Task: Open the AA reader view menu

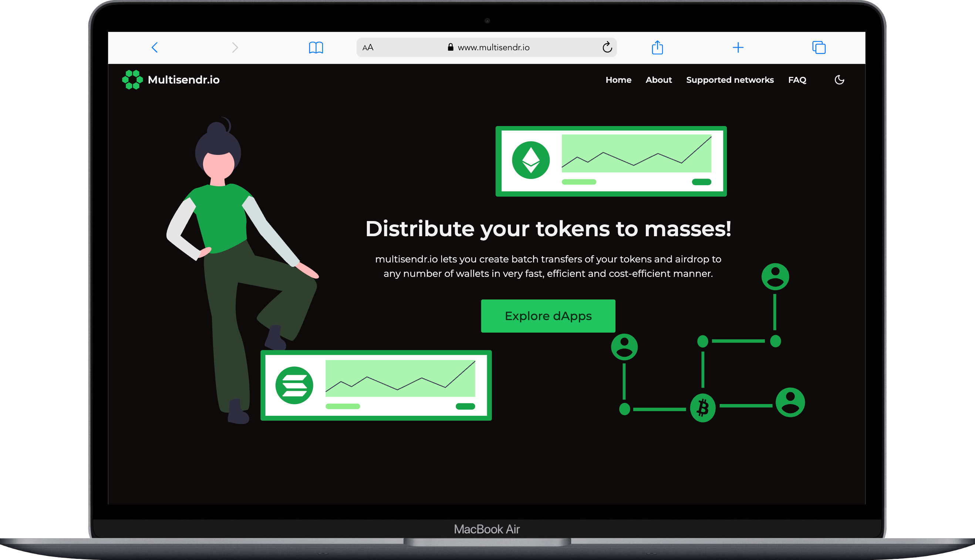Action: click(368, 47)
